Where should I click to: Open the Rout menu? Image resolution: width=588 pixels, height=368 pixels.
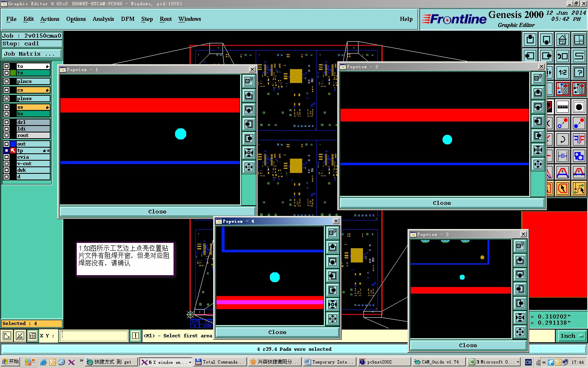click(166, 19)
